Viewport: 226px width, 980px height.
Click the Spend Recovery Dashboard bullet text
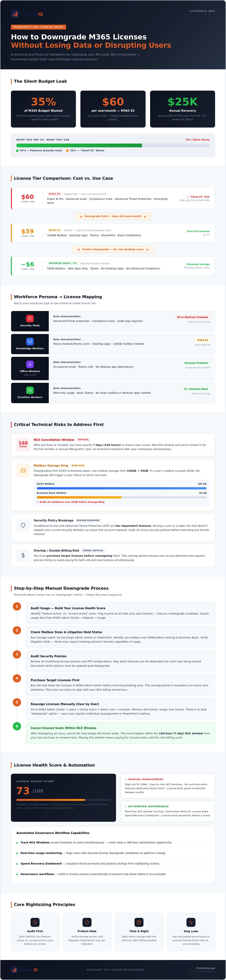90,864
